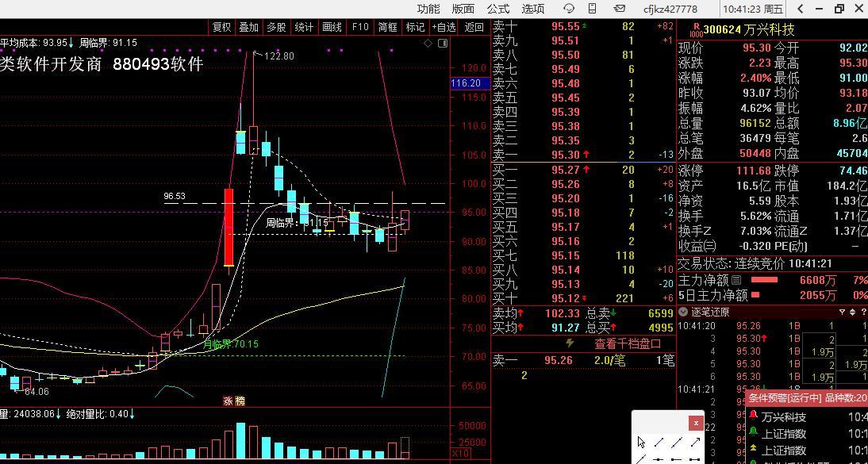Click the 96.53 dashed line label on chart
Viewport: 868px width, 464px height.
pyautogui.click(x=175, y=196)
